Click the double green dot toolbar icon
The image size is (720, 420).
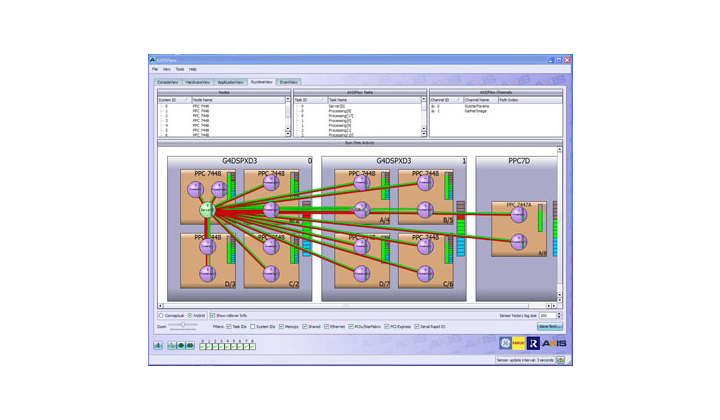click(190, 345)
